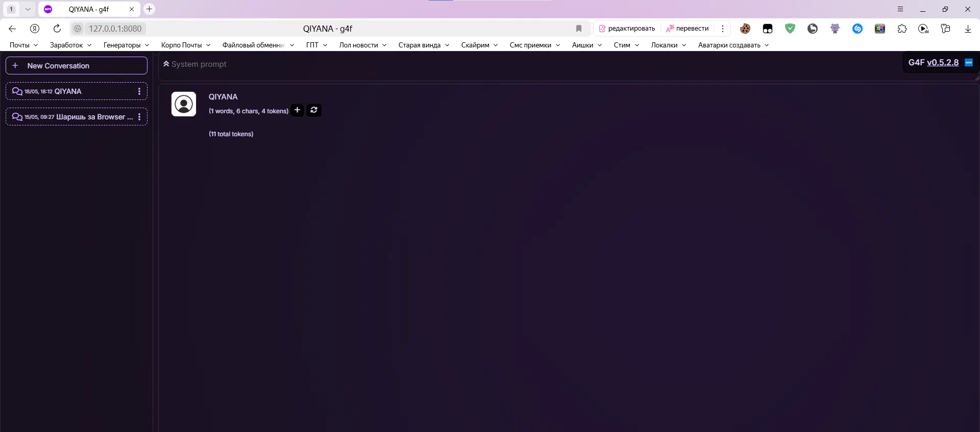This screenshot has height=432, width=980.
Task: Open the Стим bookmarks folder
Action: click(x=626, y=45)
